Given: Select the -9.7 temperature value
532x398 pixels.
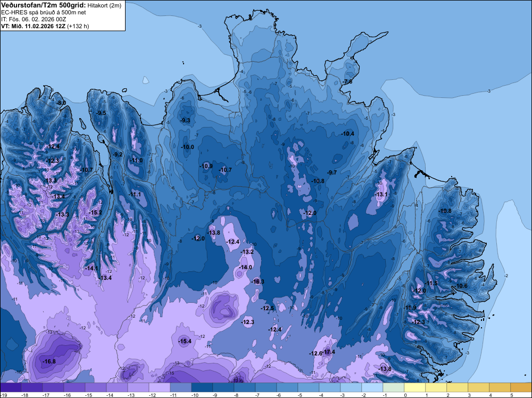Looking at the screenshot, I should click(x=332, y=172).
